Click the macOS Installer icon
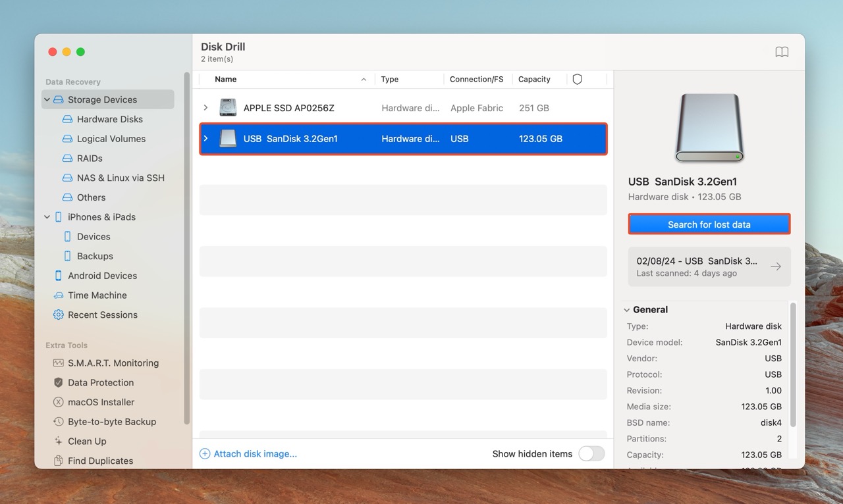The image size is (843, 504). [59, 402]
